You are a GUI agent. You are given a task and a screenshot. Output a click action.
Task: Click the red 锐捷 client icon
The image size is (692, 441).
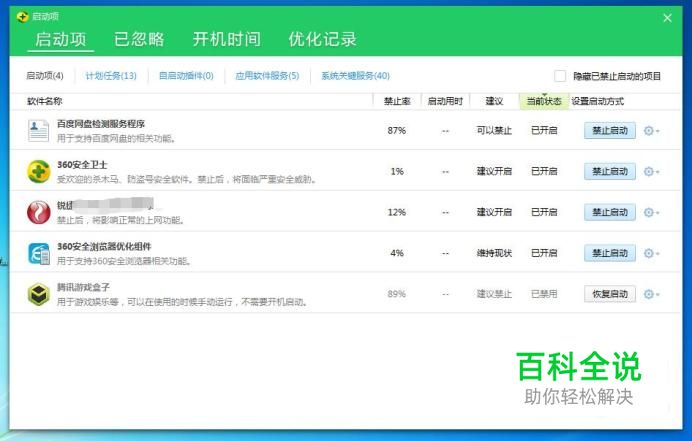[39, 212]
